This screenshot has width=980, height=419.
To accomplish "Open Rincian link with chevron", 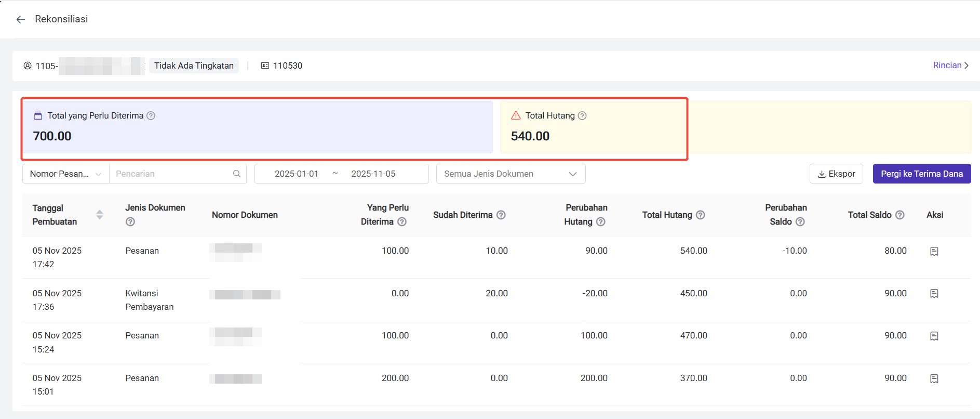I will [x=950, y=66].
